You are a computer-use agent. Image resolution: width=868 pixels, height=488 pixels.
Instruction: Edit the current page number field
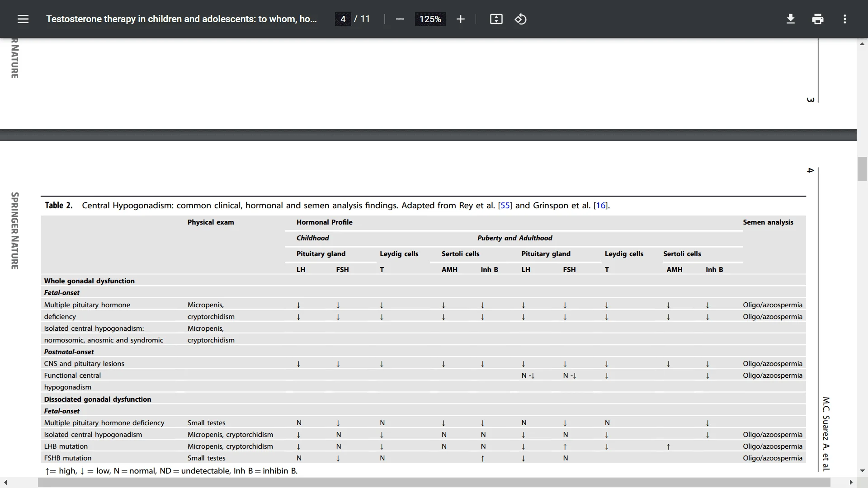[x=343, y=19]
